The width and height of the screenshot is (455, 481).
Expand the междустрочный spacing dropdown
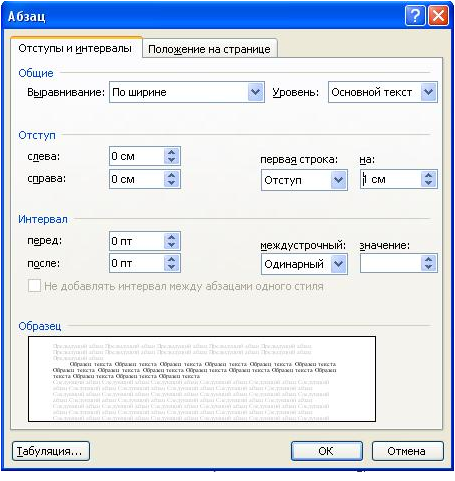pos(339,264)
